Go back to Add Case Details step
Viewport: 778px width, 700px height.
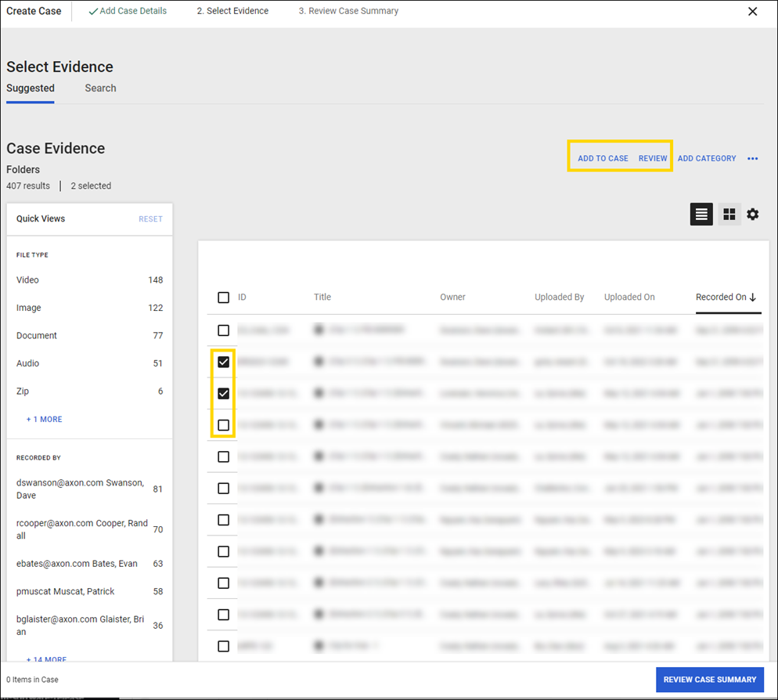(128, 12)
